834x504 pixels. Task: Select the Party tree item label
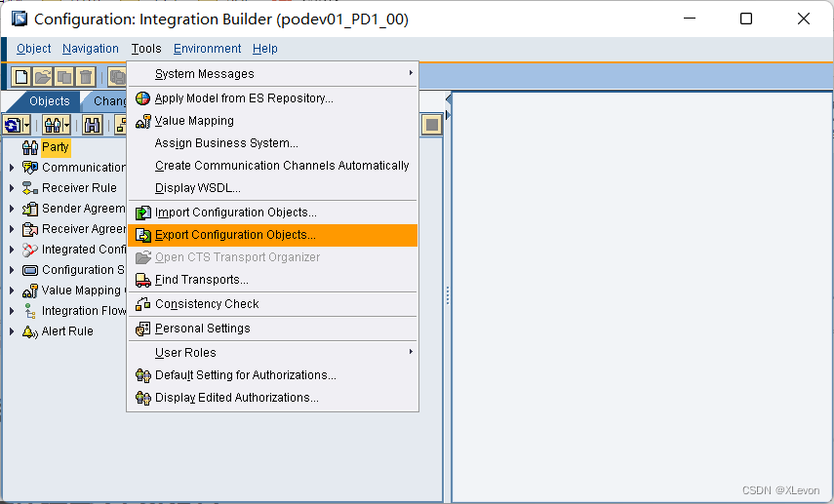click(x=56, y=147)
